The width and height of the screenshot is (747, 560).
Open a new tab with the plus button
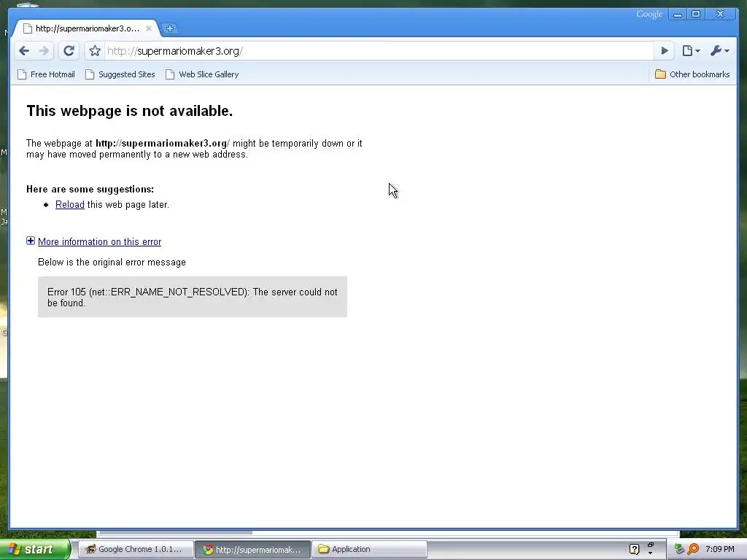pos(169,28)
